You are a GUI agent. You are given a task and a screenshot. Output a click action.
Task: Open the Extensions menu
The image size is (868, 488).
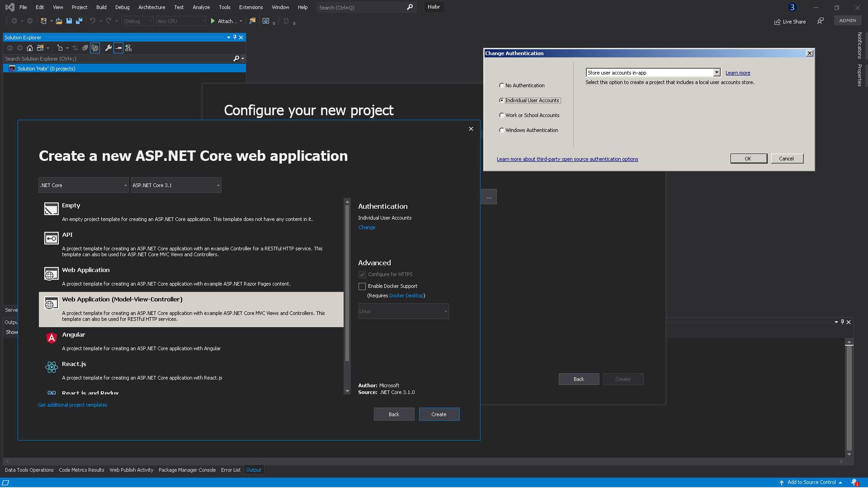click(250, 7)
